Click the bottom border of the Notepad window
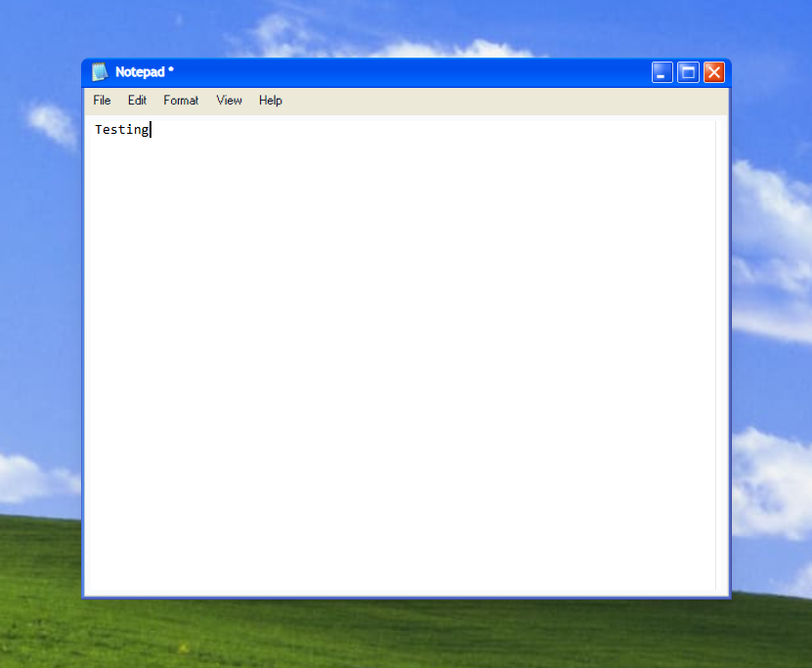 (x=406, y=595)
